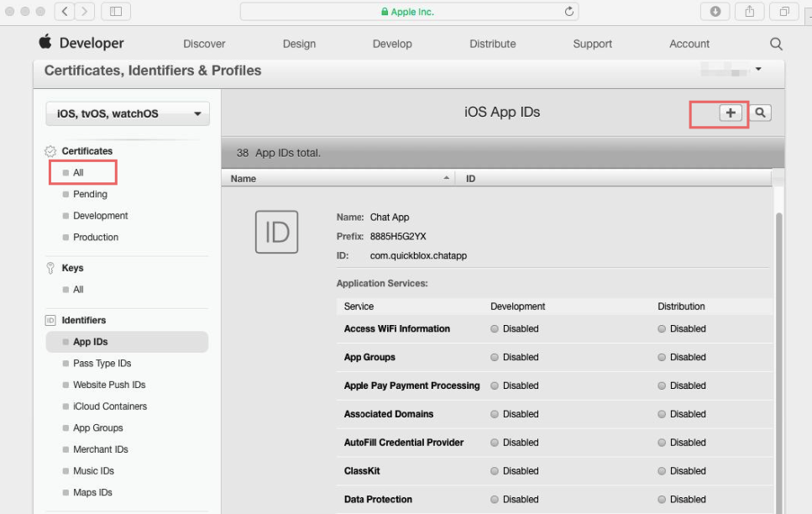Click App Groups Distribution status indicator

click(662, 358)
